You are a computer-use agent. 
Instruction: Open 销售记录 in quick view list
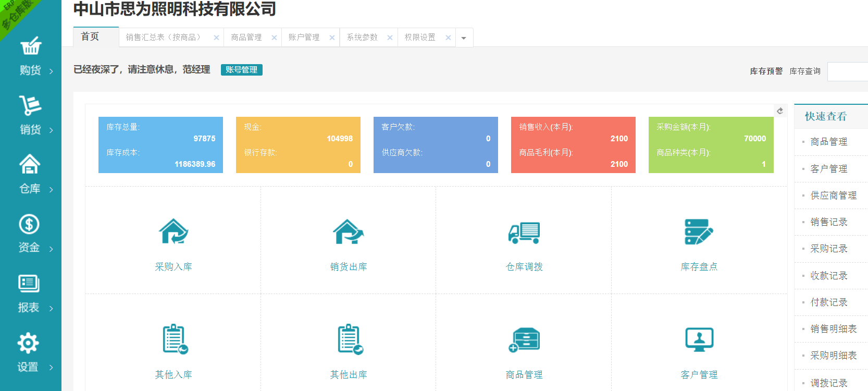coord(829,222)
